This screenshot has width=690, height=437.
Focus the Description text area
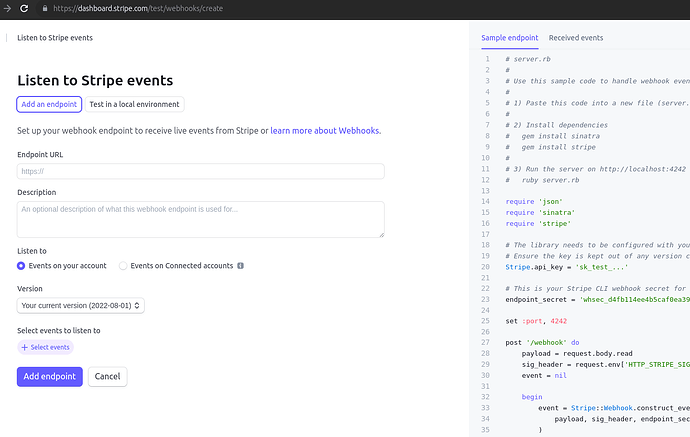201,220
